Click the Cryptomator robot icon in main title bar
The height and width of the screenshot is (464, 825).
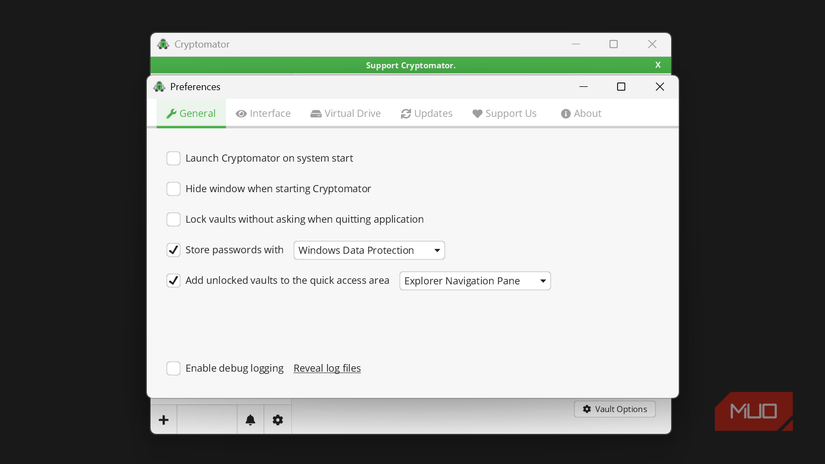(163, 44)
